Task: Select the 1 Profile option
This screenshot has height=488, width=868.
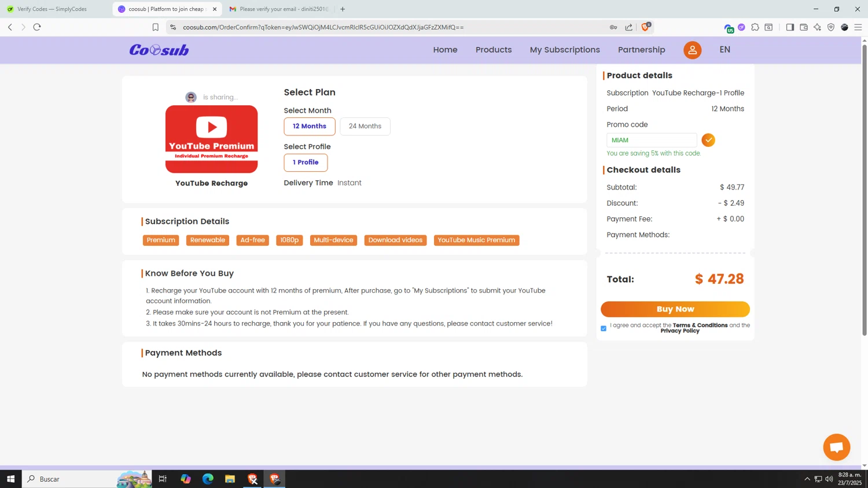Action: click(306, 162)
